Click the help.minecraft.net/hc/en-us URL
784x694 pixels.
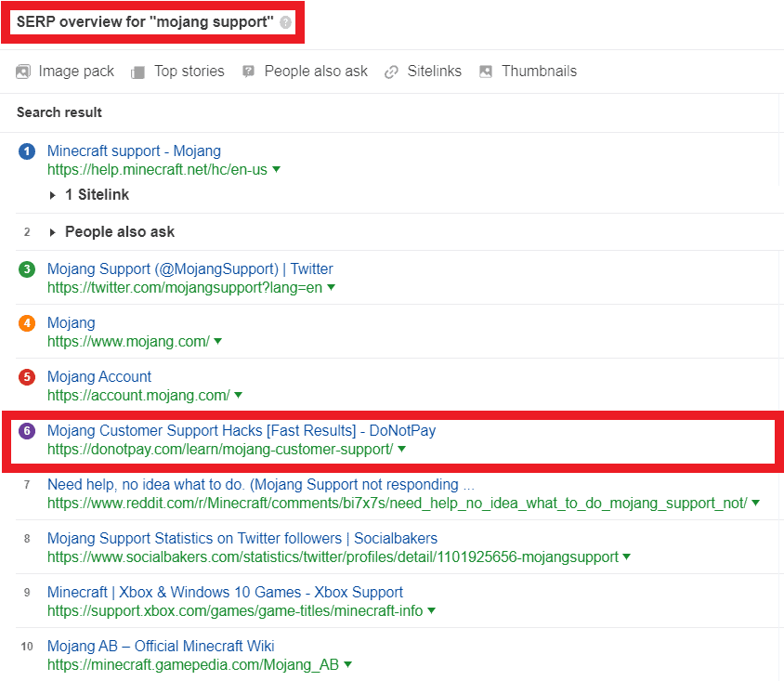click(158, 170)
